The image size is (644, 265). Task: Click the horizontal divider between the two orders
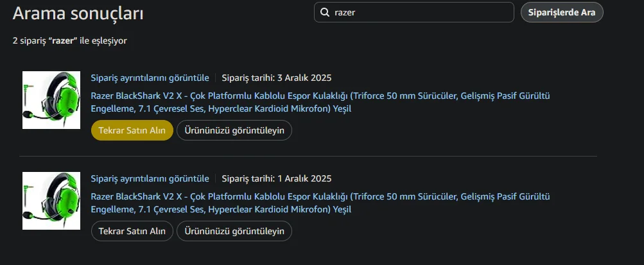tap(308, 156)
